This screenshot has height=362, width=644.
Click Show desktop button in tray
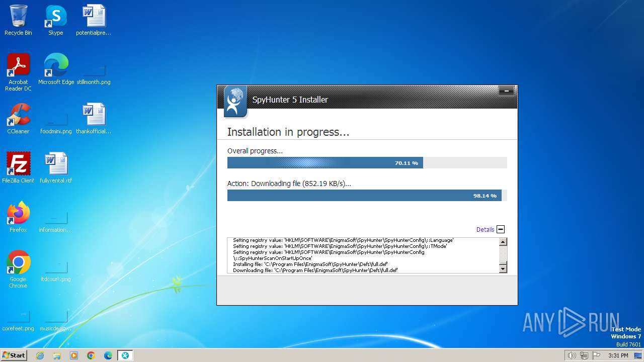(x=638, y=355)
